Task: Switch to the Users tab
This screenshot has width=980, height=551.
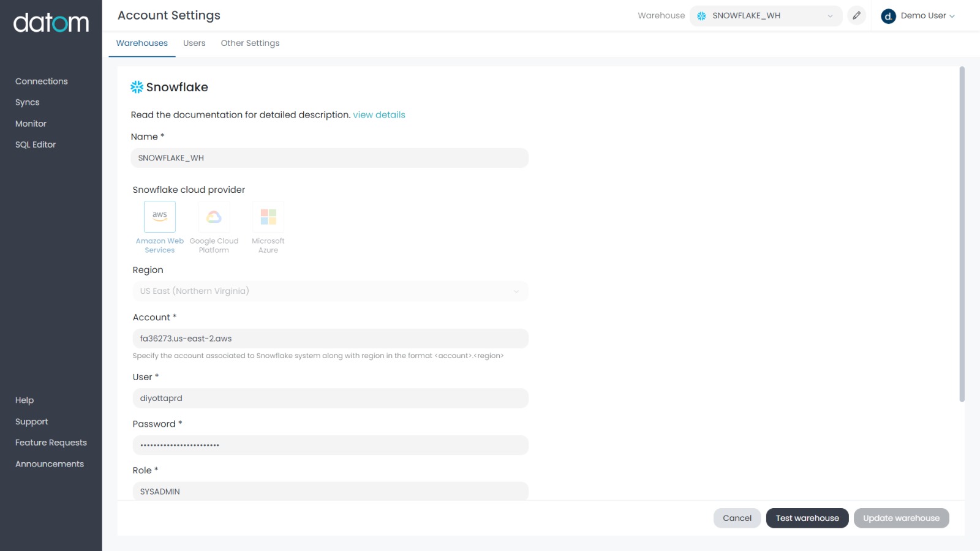Action: (x=194, y=43)
